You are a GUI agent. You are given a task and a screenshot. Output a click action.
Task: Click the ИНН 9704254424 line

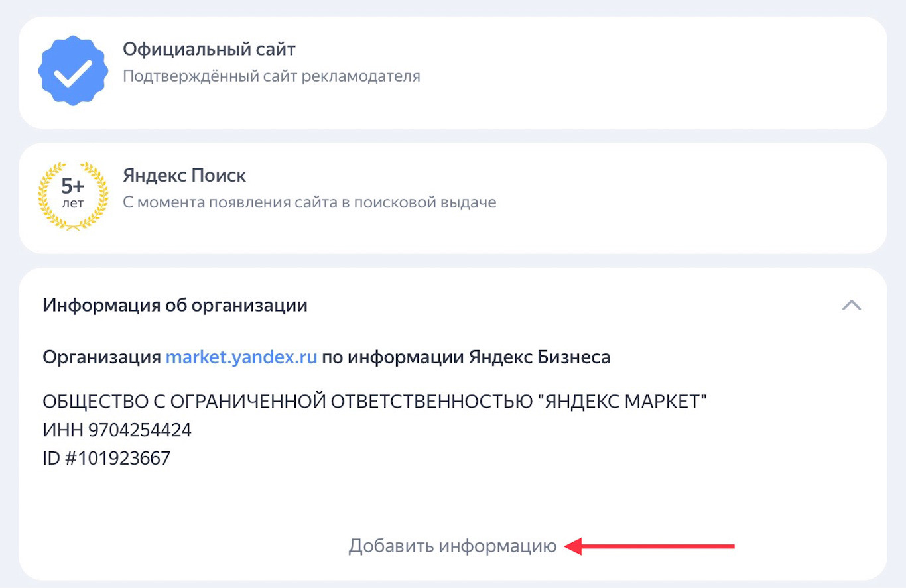coord(117,430)
